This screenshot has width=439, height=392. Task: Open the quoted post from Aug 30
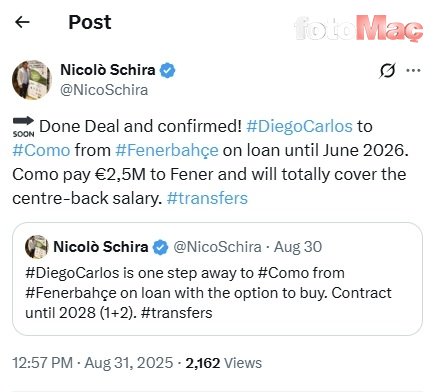click(x=217, y=279)
